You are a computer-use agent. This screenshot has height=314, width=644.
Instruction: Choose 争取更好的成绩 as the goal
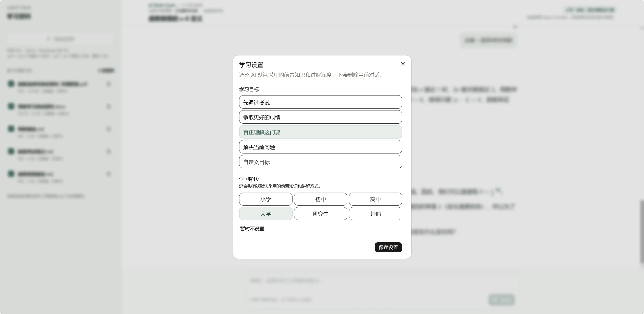(x=320, y=117)
